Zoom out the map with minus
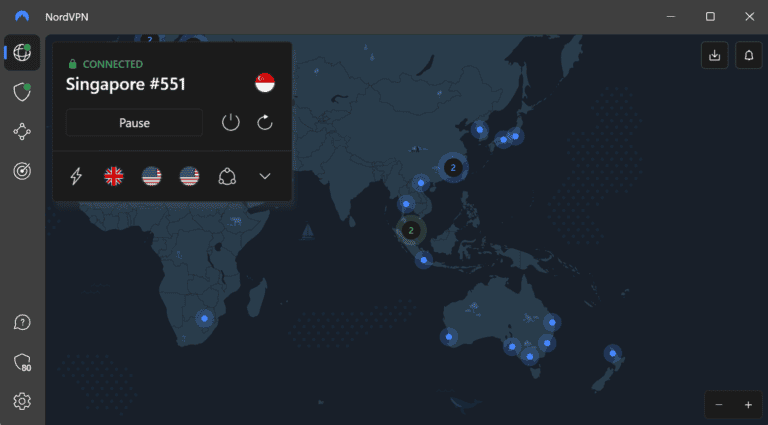This screenshot has height=425, width=768. tap(719, 405)
